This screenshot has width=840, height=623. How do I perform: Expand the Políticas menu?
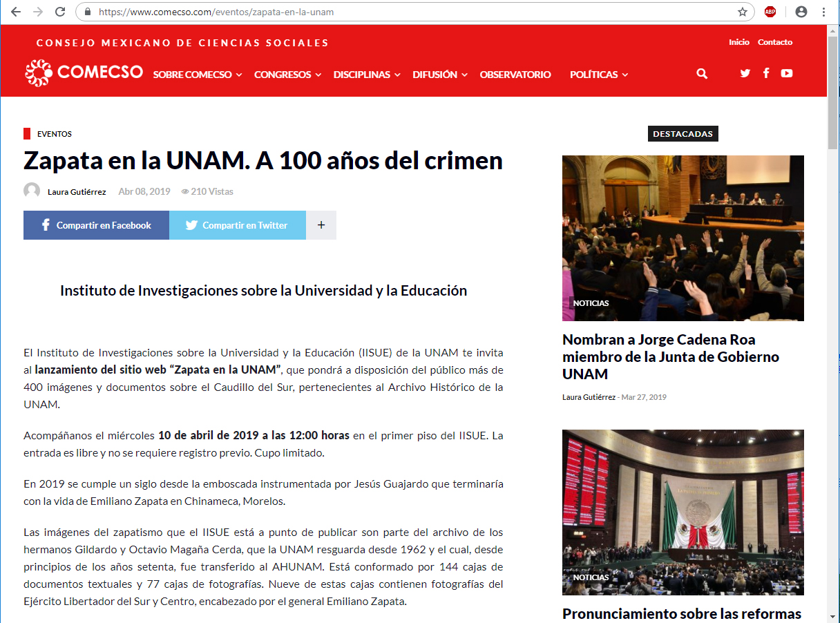pos(599,75)
